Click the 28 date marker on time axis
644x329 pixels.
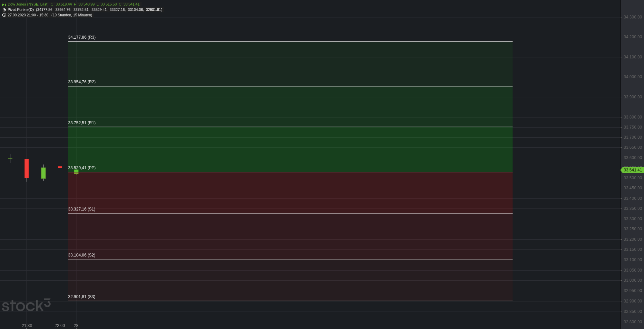[x=76, y=326]
